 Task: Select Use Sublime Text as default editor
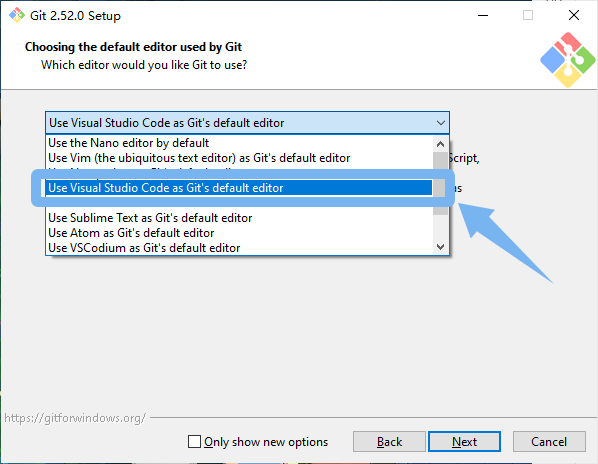coord(150,218)
